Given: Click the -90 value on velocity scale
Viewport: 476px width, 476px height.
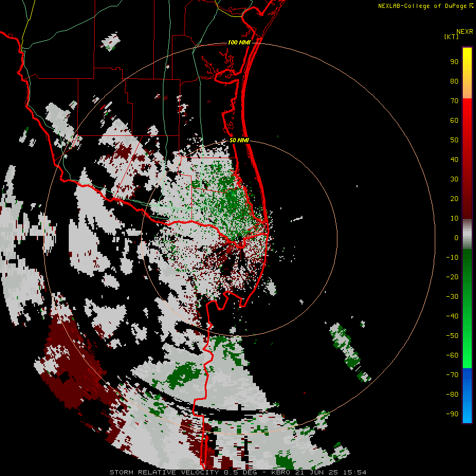Looking at the screenshot, I should tap(452, 414).
